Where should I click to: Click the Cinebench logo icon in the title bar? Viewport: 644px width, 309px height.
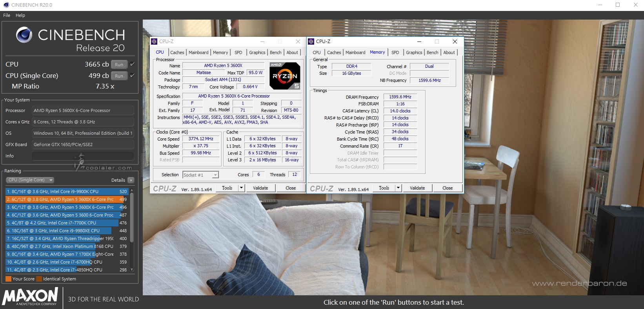coord(6,5)
